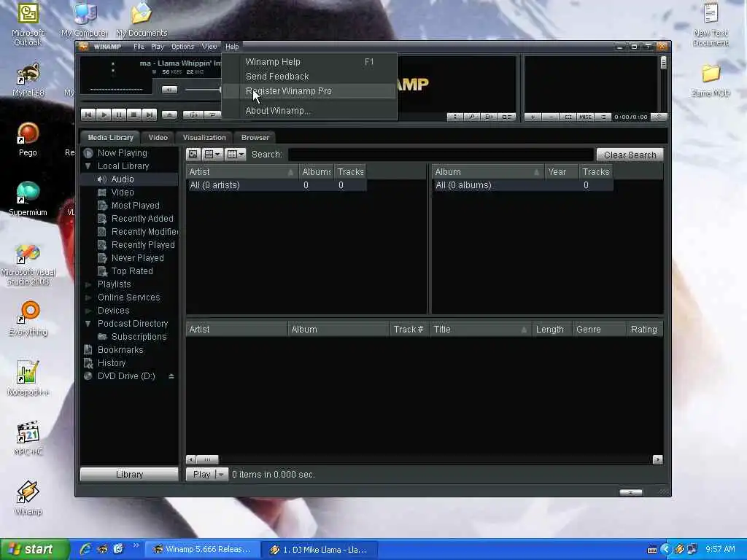Sort by Artist column in artist pane

click(x=241, y=172)
